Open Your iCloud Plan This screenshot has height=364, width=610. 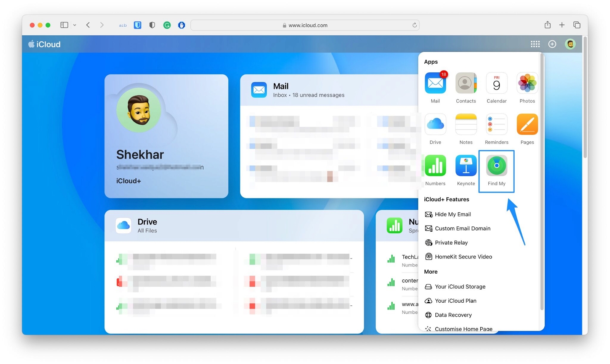(x=450, y=301)
